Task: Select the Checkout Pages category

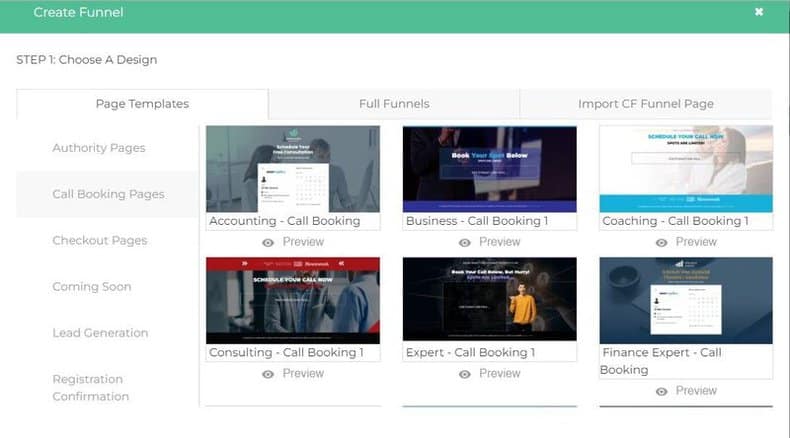Action: (x=100, y=240)
